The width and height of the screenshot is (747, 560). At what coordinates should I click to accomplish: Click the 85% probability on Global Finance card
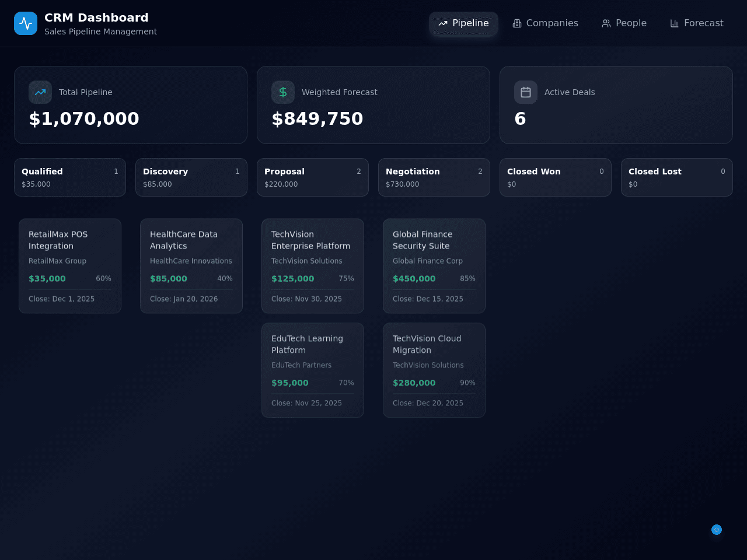[468, 279]
